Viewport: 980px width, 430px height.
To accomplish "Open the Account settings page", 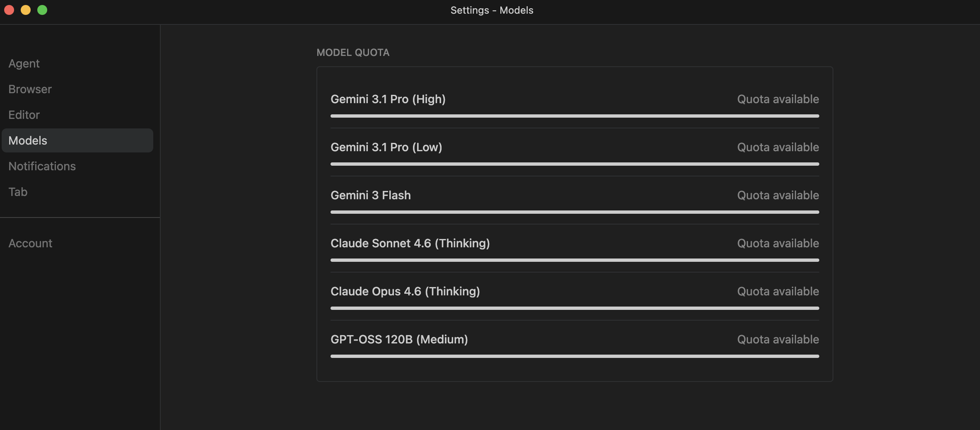I will tap(30, 243).
